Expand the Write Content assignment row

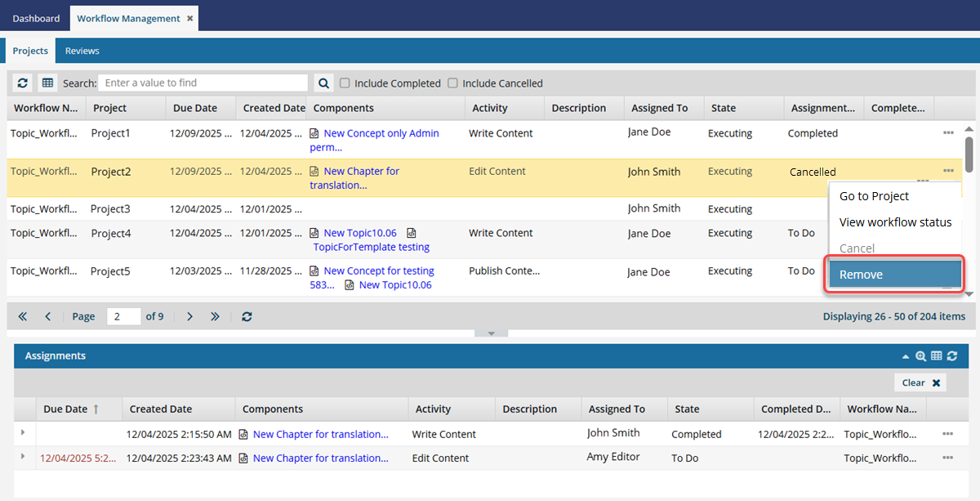(23, 432)
